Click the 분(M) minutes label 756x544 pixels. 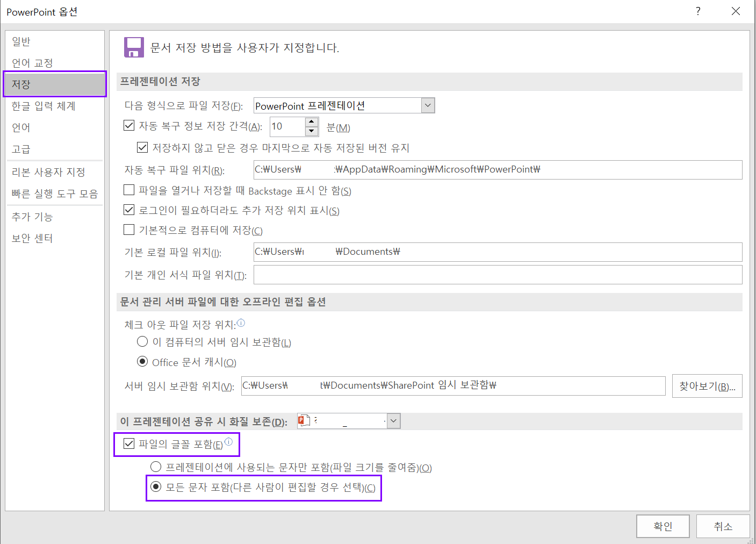339,127
